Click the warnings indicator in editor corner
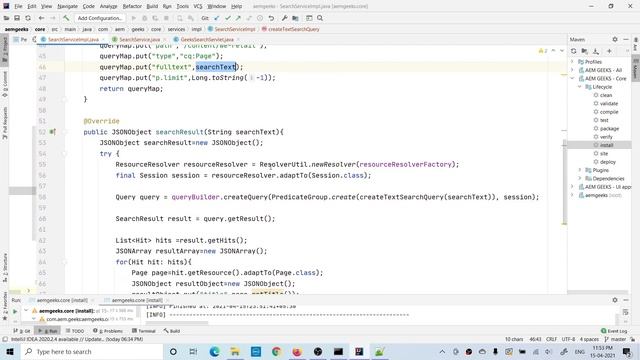Screen dimensions: 640x360 coord(543,51)
